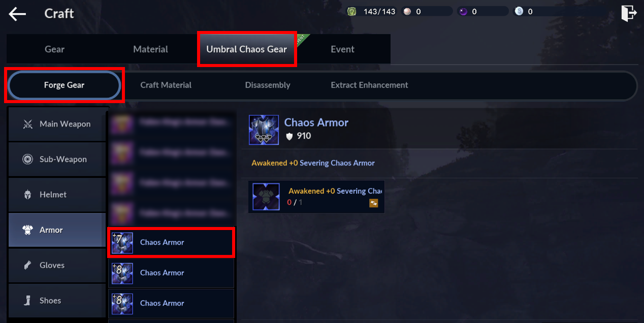Select the Helmet category
The image size is (644, 323).
pos(57,195)
